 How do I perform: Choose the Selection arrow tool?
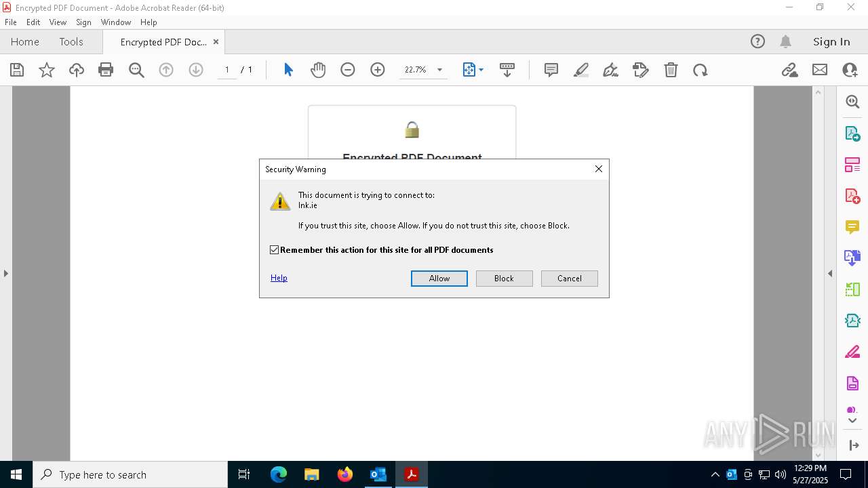[x=288, y=70]
